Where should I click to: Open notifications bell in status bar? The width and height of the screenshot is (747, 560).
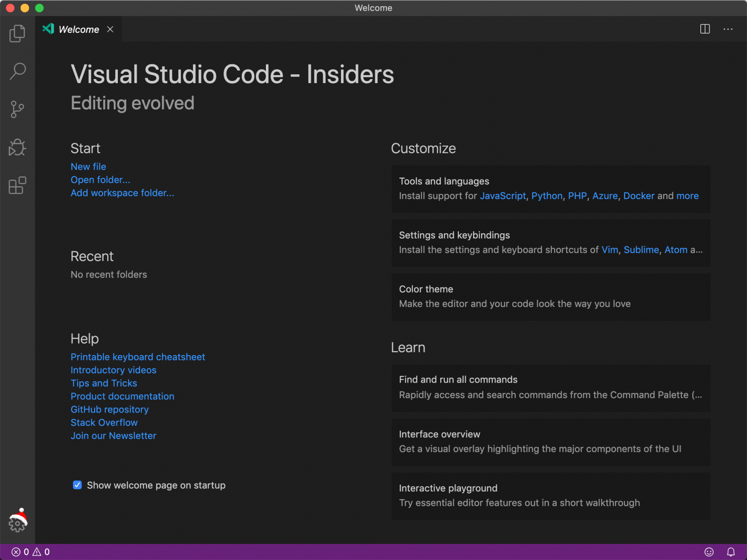click(x=731, y=552)
